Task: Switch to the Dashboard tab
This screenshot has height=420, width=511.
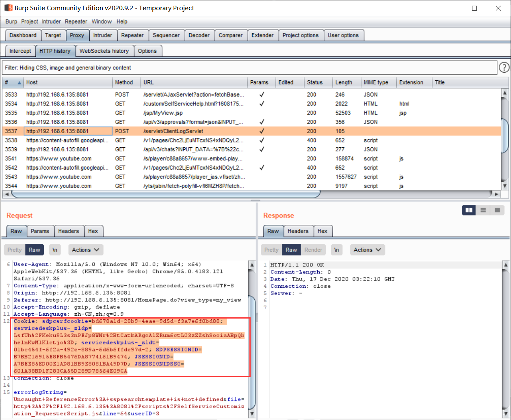Action: [23, 35]
